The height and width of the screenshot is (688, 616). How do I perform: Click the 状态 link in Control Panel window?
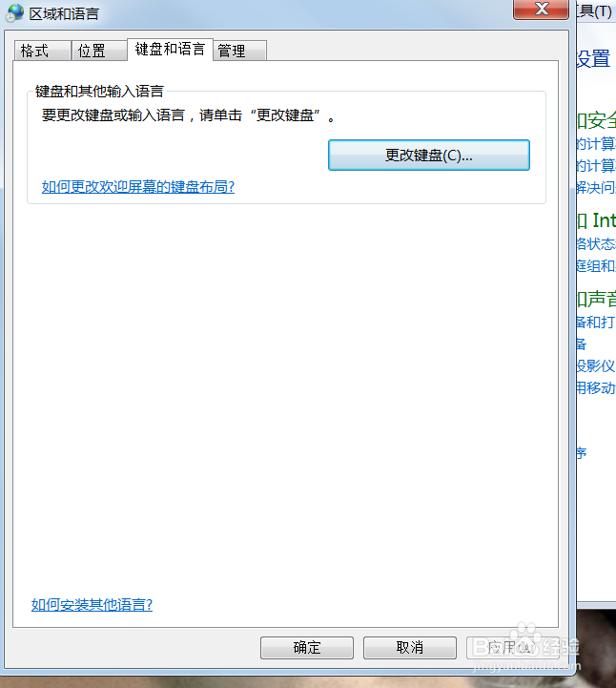596,244
